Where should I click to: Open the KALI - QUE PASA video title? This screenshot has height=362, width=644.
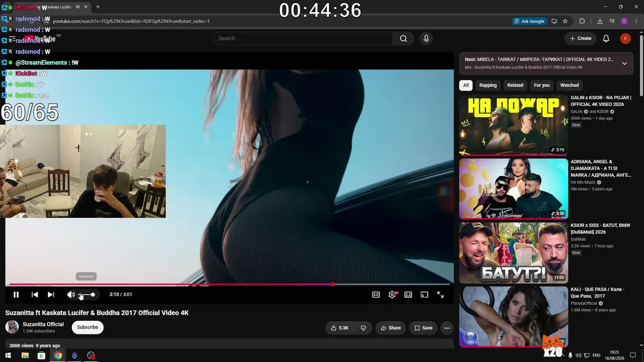pos(597,293)
